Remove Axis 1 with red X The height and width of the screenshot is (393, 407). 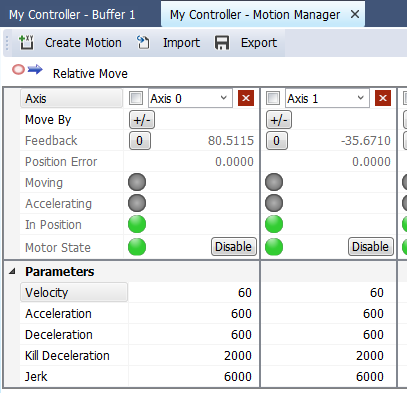coord(383,98)
